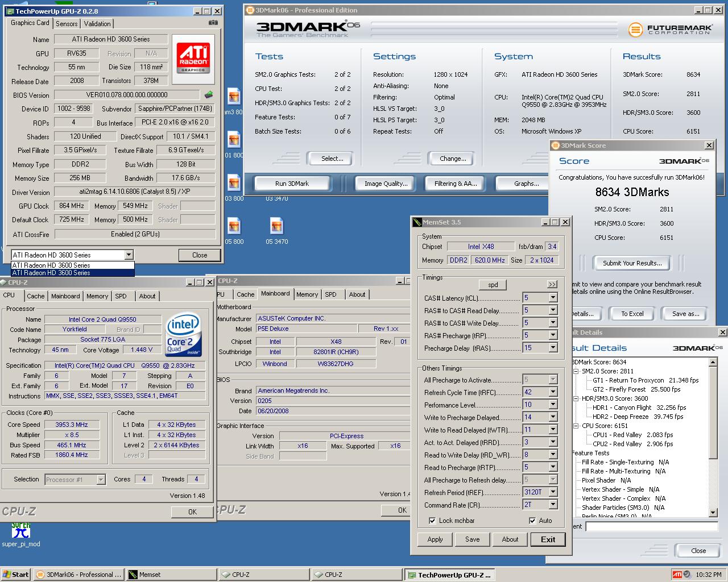
Task: Click the Close button in Result Details
Action: [x=698, y=551]
